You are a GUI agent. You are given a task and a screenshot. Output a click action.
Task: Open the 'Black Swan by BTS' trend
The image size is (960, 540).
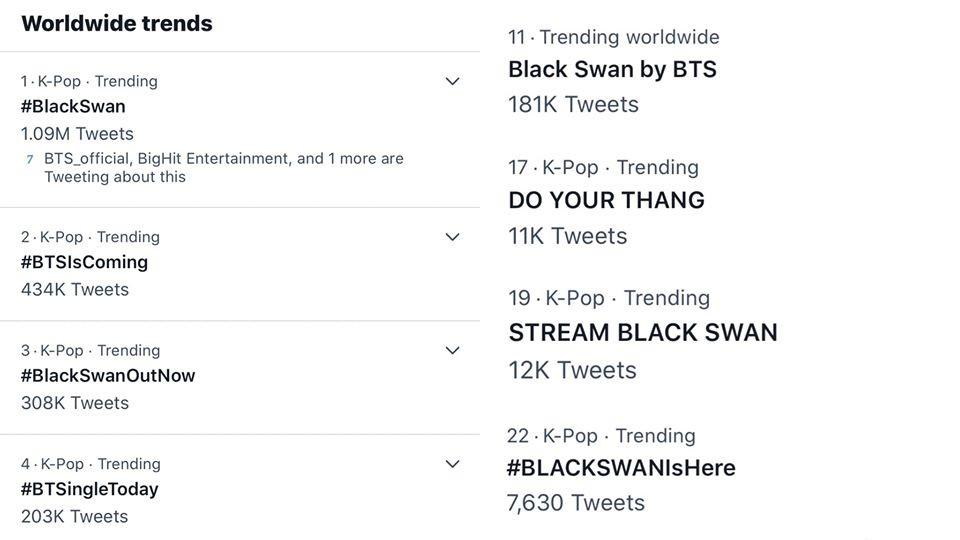click(612, 70)
